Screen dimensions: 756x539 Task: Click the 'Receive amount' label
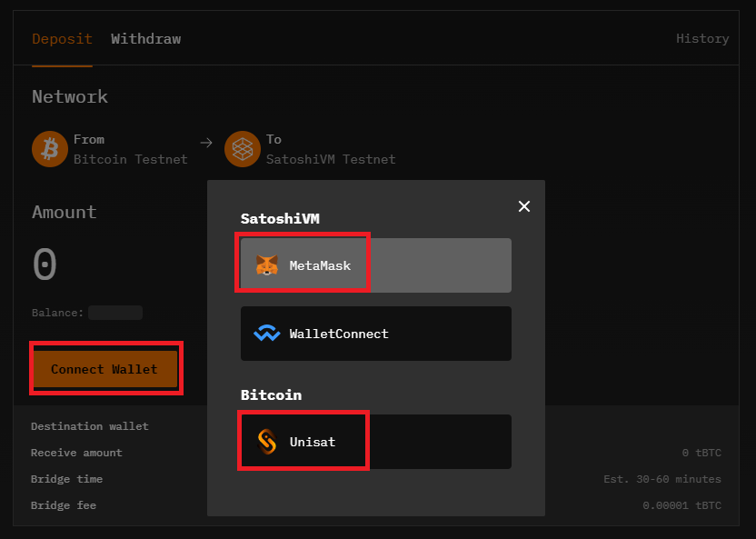(x=76, y=453)
